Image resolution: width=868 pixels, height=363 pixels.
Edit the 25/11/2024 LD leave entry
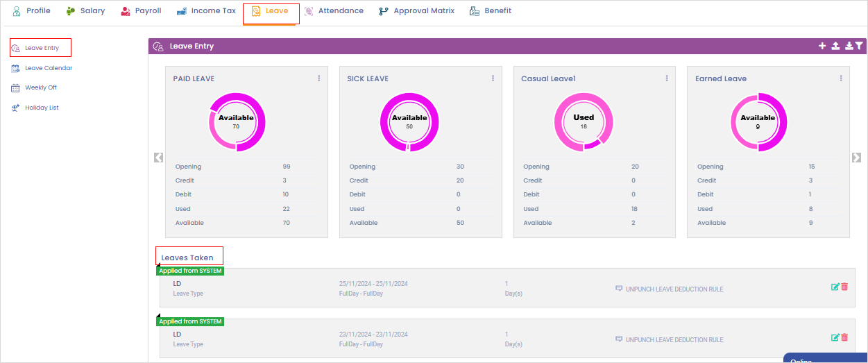(x=835, y=287)
